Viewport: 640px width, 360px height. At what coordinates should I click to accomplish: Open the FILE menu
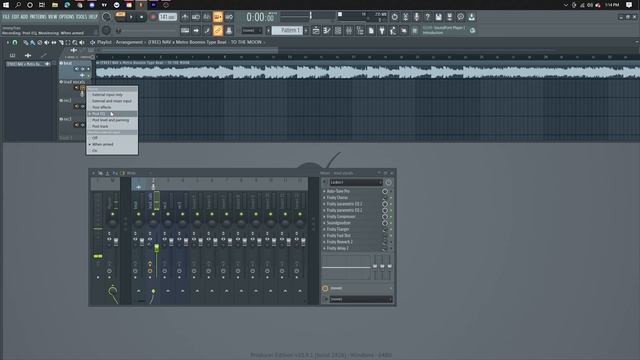pos(6,17)
